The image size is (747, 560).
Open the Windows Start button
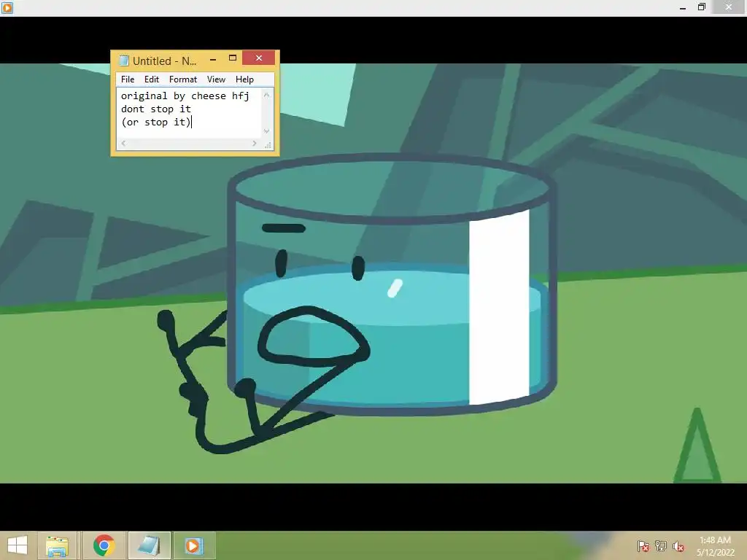pos(18,545)
